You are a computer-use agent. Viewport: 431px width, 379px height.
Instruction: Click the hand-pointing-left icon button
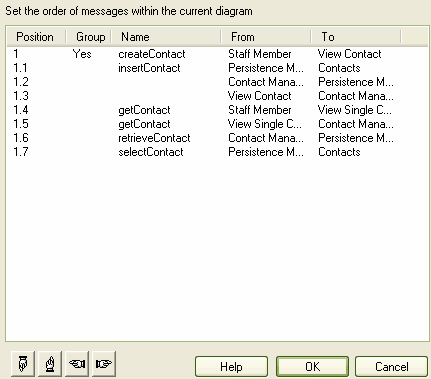(x=77, y=363)
